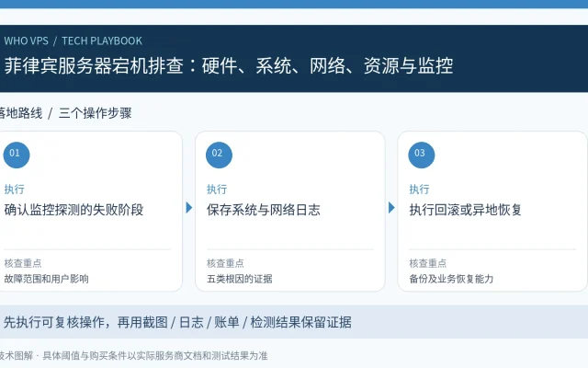Viewport: 588px width, 368px height.
Task: Click 保存系统与网络日志 step title
Action: point(264,210)
